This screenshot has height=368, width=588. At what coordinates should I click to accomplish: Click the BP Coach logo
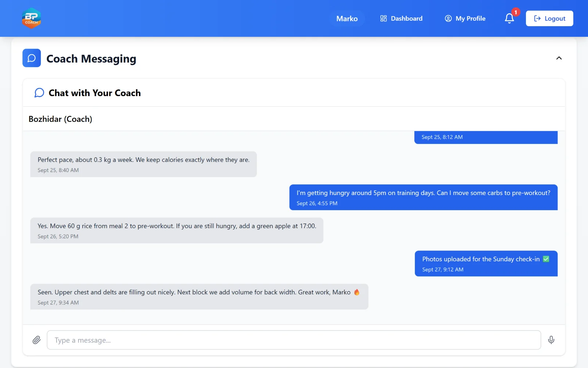tap(31, 18)
